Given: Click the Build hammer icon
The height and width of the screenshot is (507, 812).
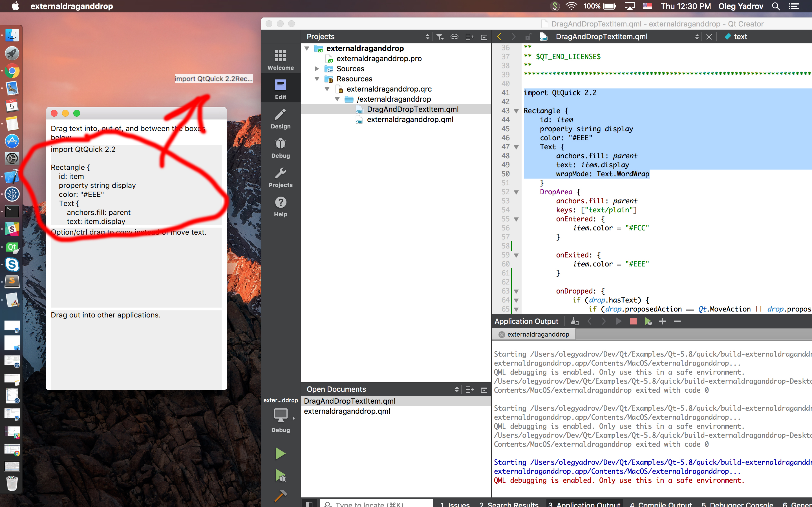Looking at the screenshot, I should [x=280, y=496].
